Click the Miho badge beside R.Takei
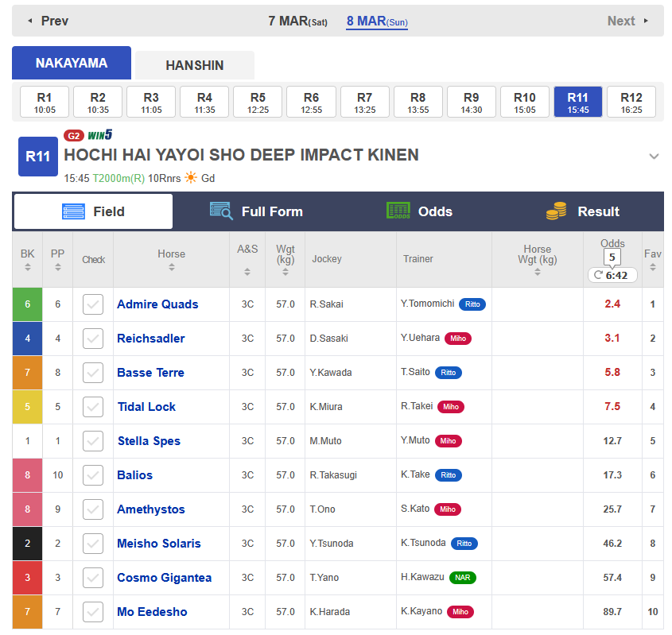This screenshot has width=672, height=635. pos(450,407)
